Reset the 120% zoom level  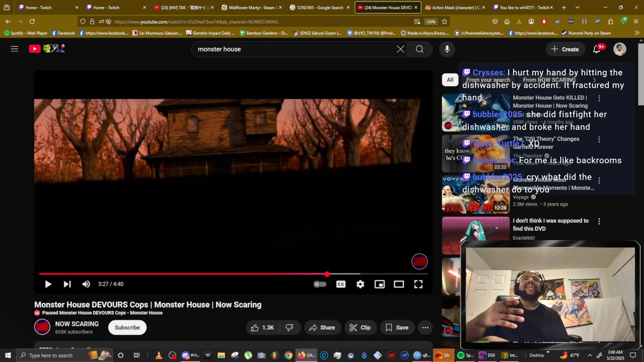click(x=431, y=22)
